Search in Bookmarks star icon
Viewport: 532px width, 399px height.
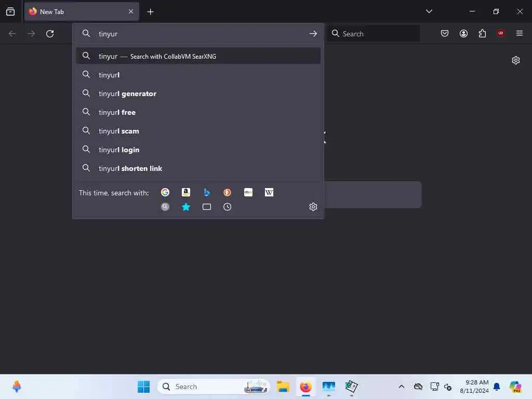point(186,207)
